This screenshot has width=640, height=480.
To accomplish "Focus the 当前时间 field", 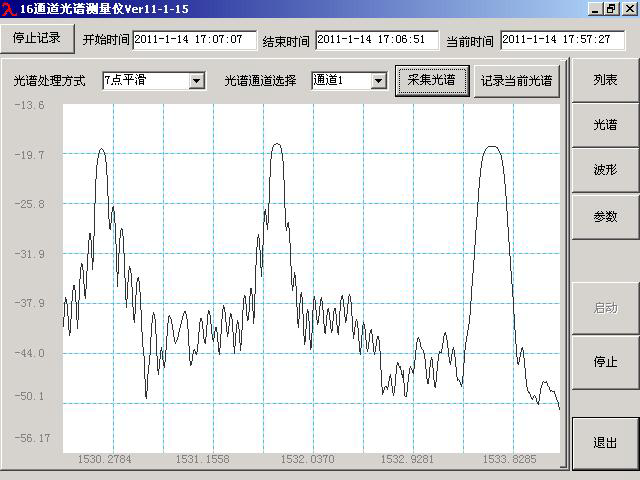I will (x=562, y=40).
